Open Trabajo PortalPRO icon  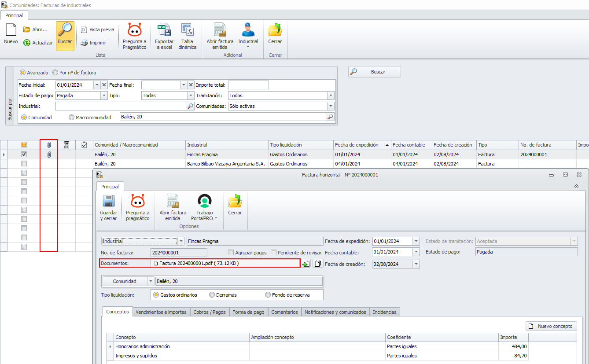pyautogui.click(x=204, y=202)
